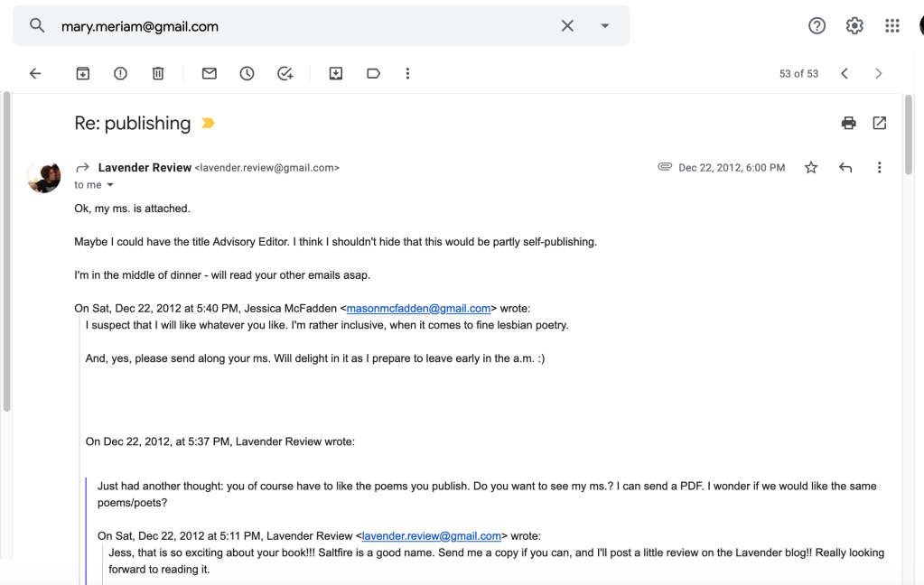Screen dimensions: 924x585
Task: Click the search box with mary.meriam@gmail.com
Action: 298,26
